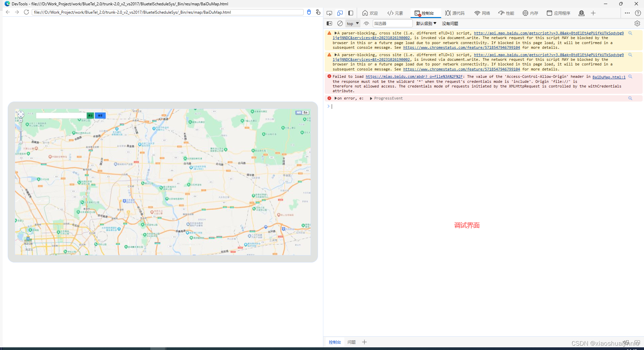
Task: Switch map display to 地图 view
Action: coord(298,113)
